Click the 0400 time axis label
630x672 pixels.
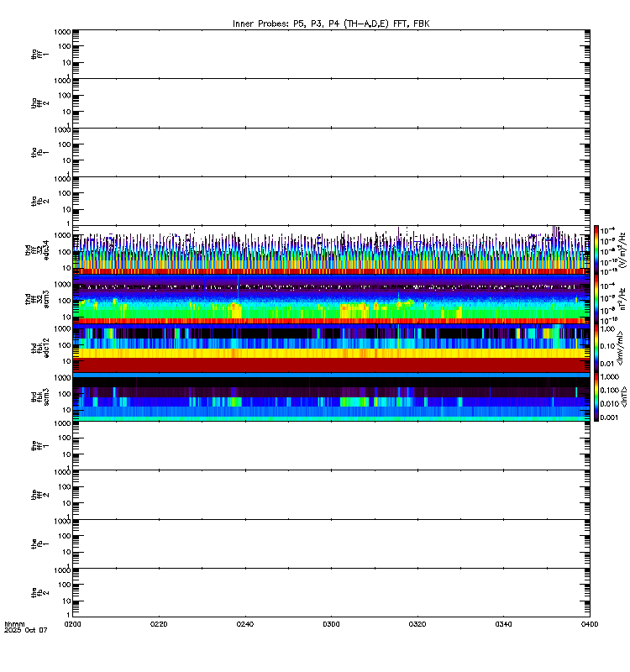click(590, 624)
